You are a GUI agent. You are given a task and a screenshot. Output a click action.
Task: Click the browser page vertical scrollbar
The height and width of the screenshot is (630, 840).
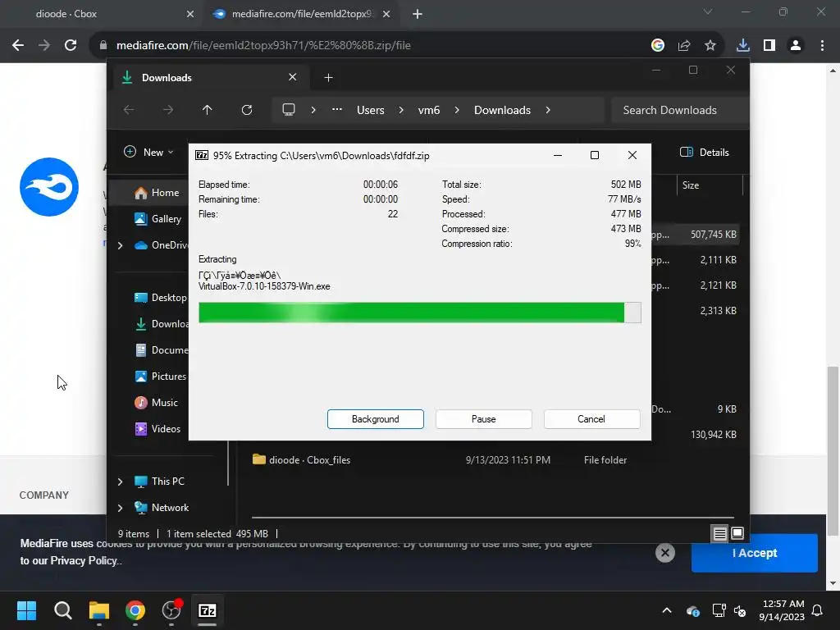[833, 450]
